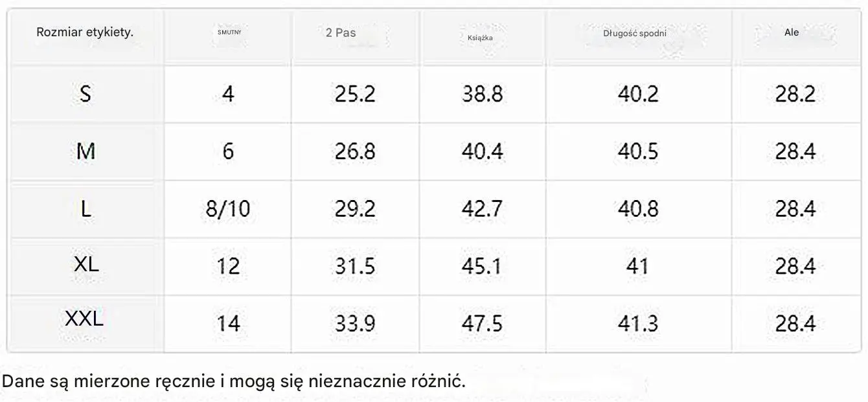Screen dimensions: 868x402
Task: Select the size M row label
Action: pos(86,151)
